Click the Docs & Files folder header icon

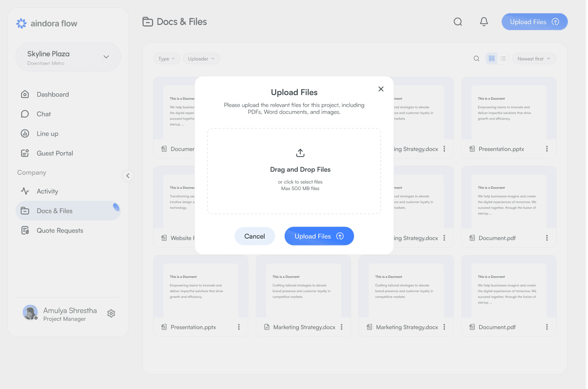(148, 22)
